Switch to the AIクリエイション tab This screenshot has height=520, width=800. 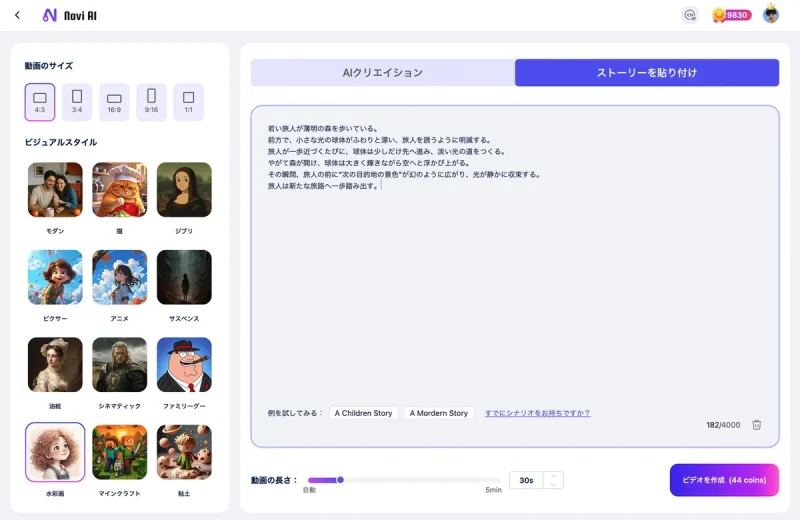click(x=383, y=73)
